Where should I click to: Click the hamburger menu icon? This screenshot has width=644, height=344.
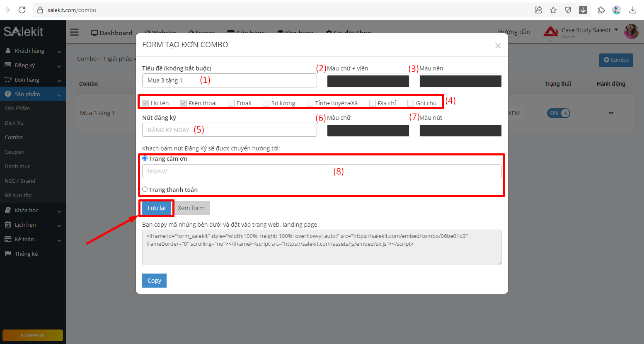tap(74, 32)
